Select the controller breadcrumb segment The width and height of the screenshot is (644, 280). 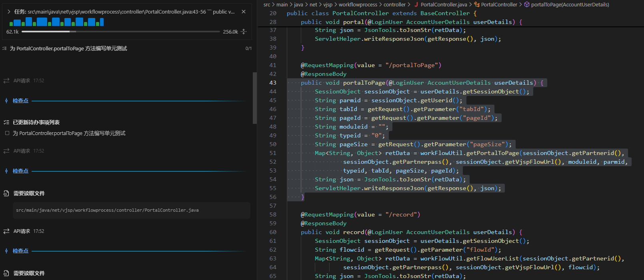pos(394,5)
